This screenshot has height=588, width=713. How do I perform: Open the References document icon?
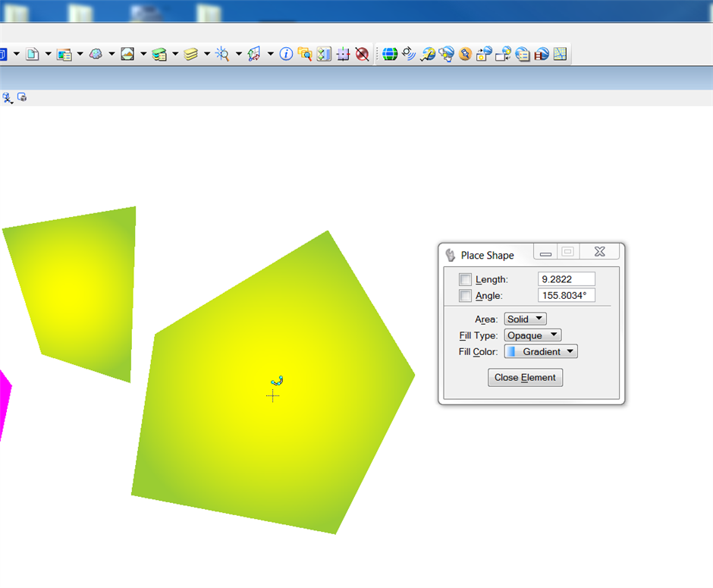coord(33,54)
